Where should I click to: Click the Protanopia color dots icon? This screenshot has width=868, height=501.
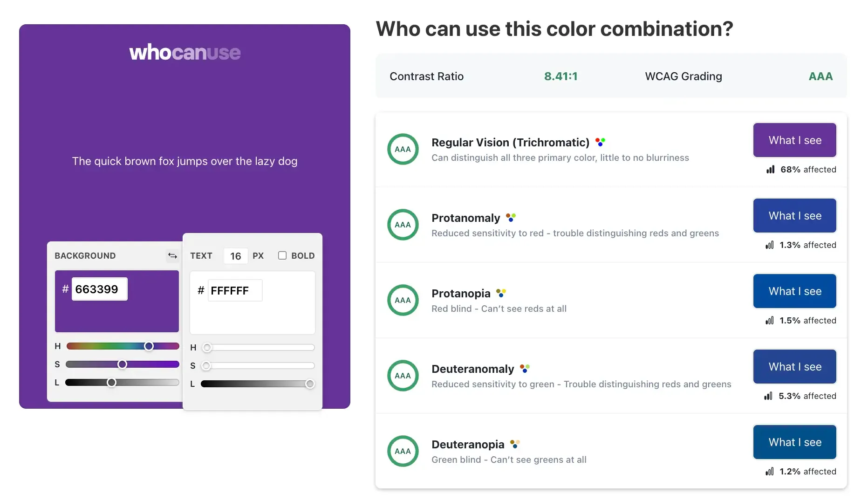click(501, 293)
